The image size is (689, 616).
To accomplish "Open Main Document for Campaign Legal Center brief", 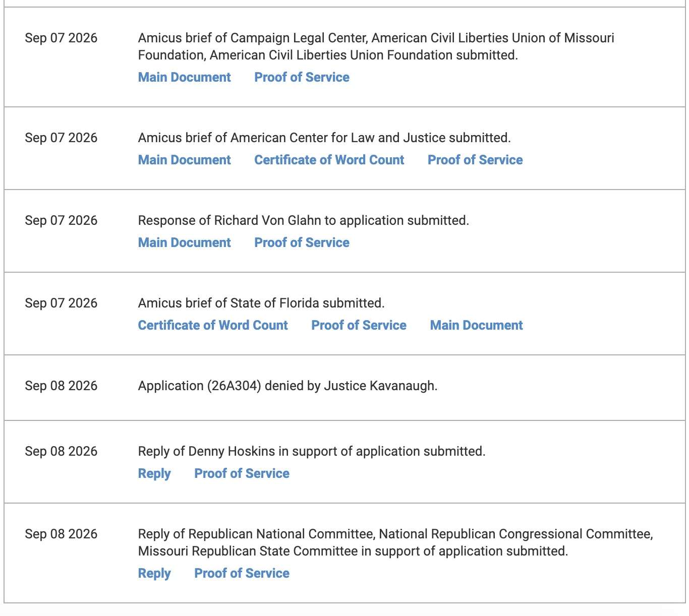I will coord(184,77).
